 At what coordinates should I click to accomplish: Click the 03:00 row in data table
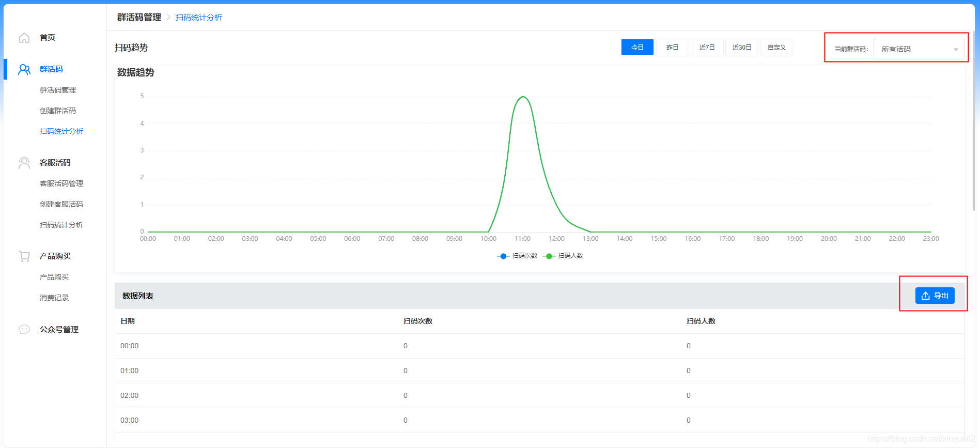pos(539,420)
